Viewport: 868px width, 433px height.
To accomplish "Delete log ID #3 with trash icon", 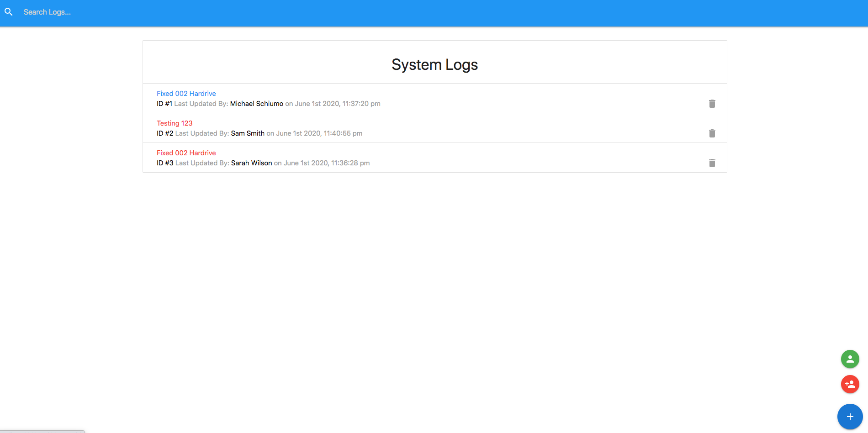I will pos(712,163).
